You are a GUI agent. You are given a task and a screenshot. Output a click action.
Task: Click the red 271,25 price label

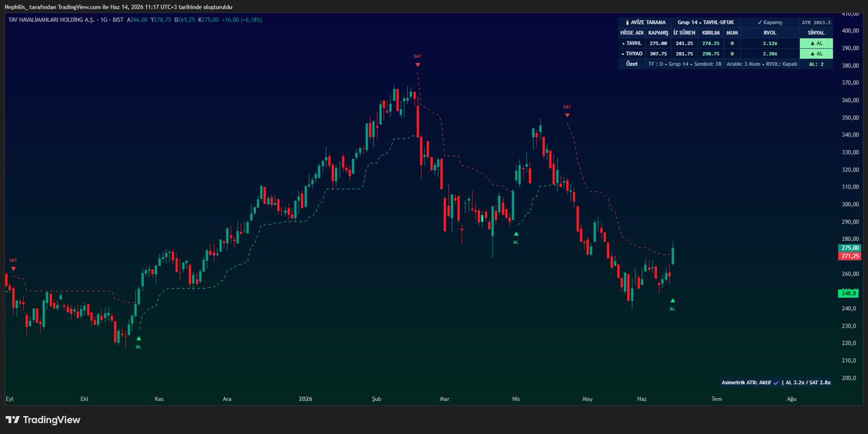click(x=848, y=256)
